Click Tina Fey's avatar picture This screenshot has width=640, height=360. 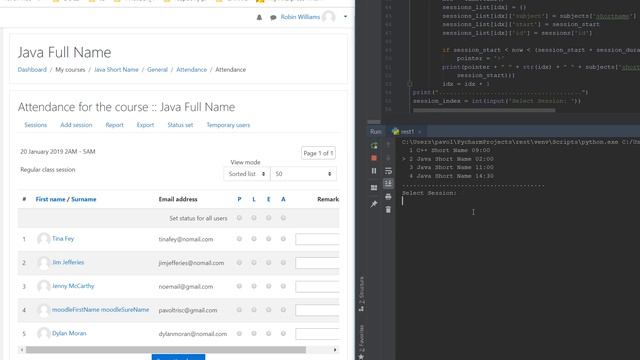[x=44, y=239]
